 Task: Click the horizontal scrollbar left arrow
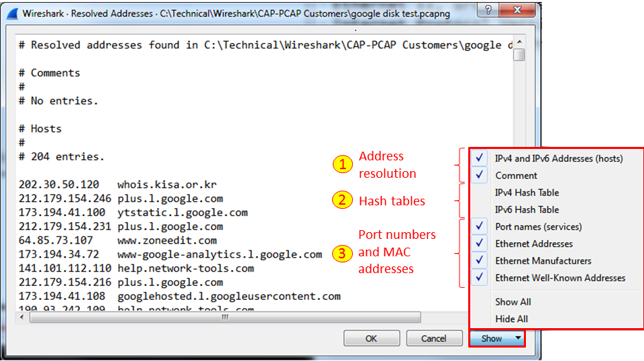coord(21,317)
